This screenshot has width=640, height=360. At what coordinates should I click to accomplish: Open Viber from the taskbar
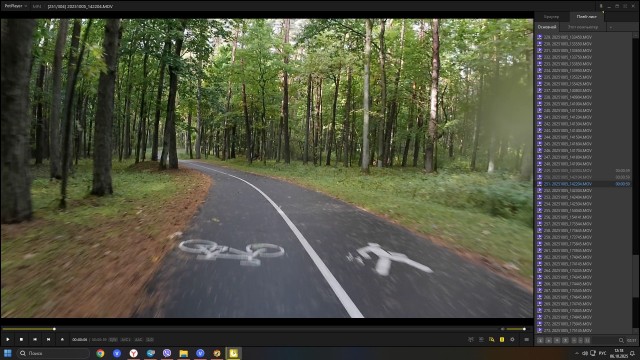point(167,353)
